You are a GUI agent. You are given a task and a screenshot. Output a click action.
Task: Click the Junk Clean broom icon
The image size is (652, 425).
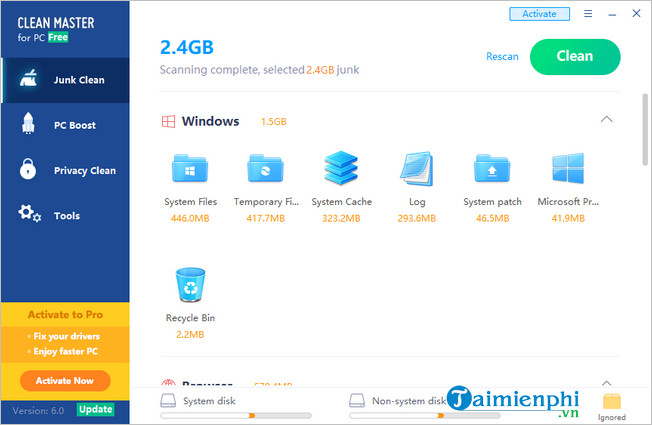pos(28,79)
